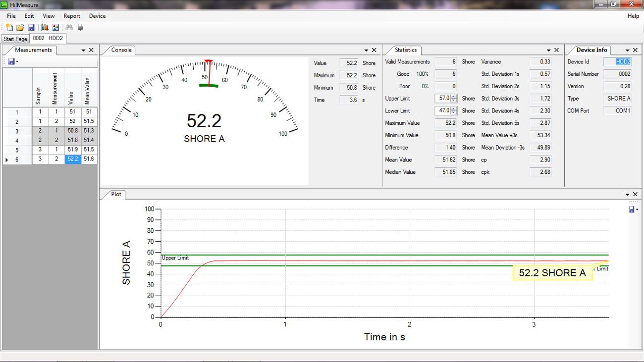
Task: Open the Device Info panel options arrow
Action: [627, 50]
